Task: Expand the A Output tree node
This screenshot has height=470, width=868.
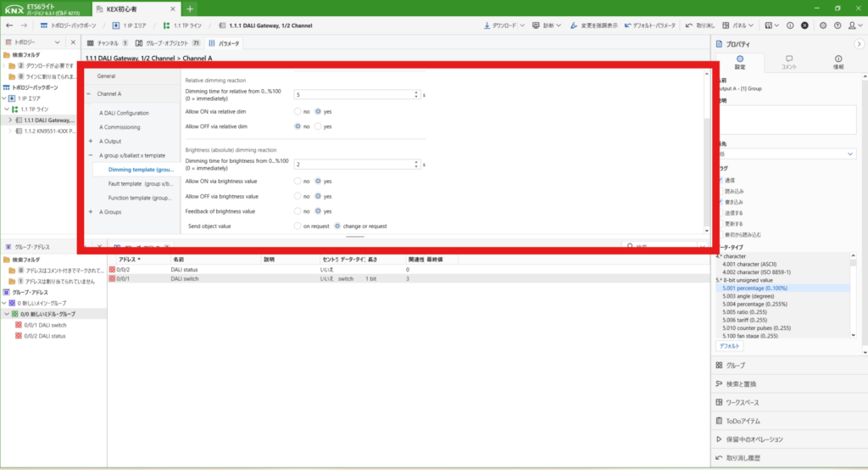Action: click(91, 141)
